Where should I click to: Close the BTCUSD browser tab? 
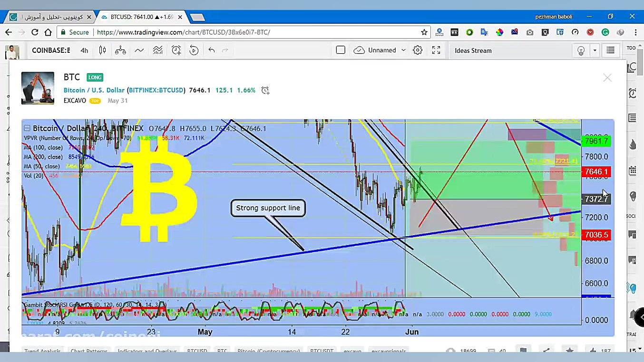[180, 17]
